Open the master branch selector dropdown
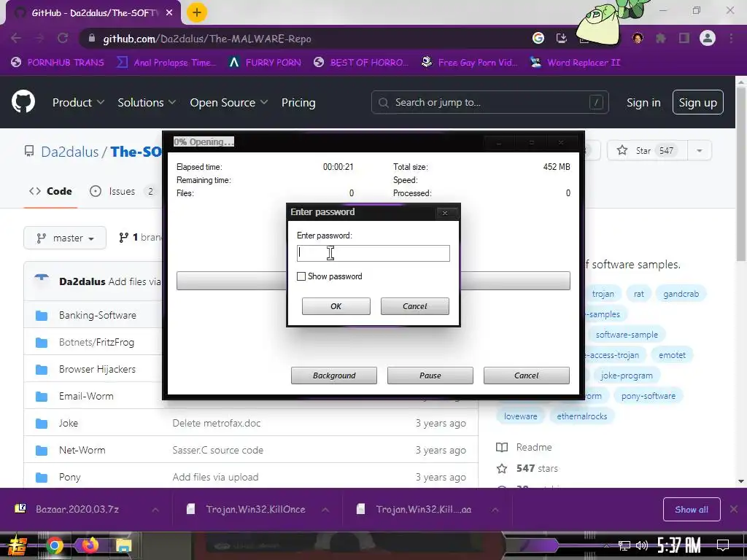The image size is (747, 560). click(65, 238)
